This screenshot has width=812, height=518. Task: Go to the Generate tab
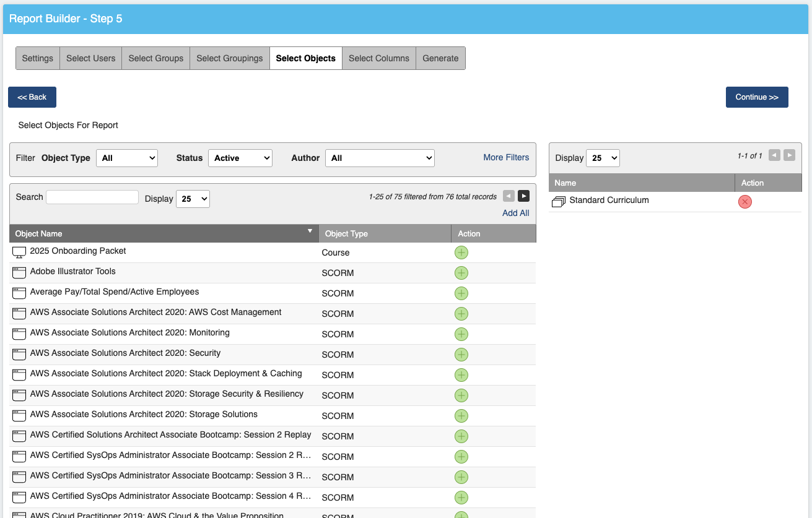tap(440, 58)
